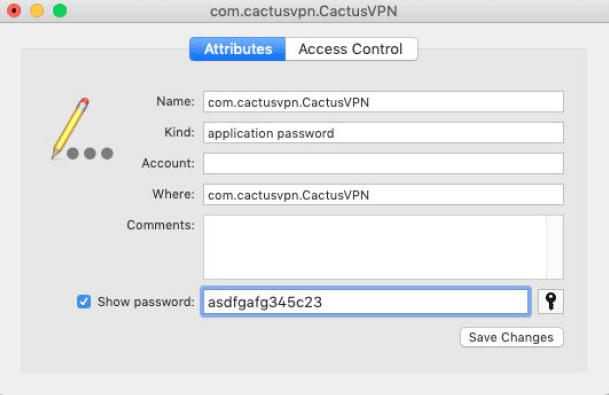This screenshot has height=395, width=609.
Task: Select the Attributes tab
Action: click(x=238, y=49)
